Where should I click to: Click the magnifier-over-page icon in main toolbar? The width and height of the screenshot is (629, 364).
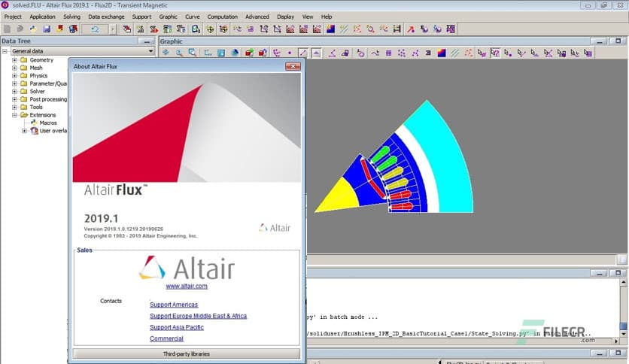pos(196,29)
